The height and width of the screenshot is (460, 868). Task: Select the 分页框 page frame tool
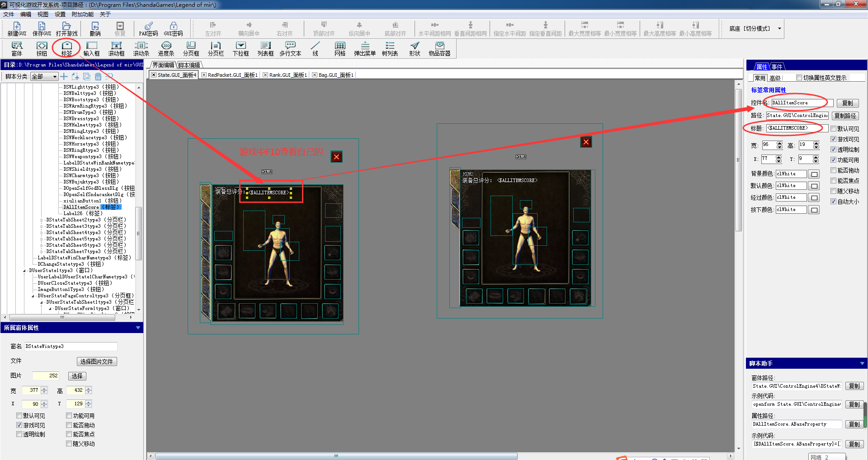(191, 49)
